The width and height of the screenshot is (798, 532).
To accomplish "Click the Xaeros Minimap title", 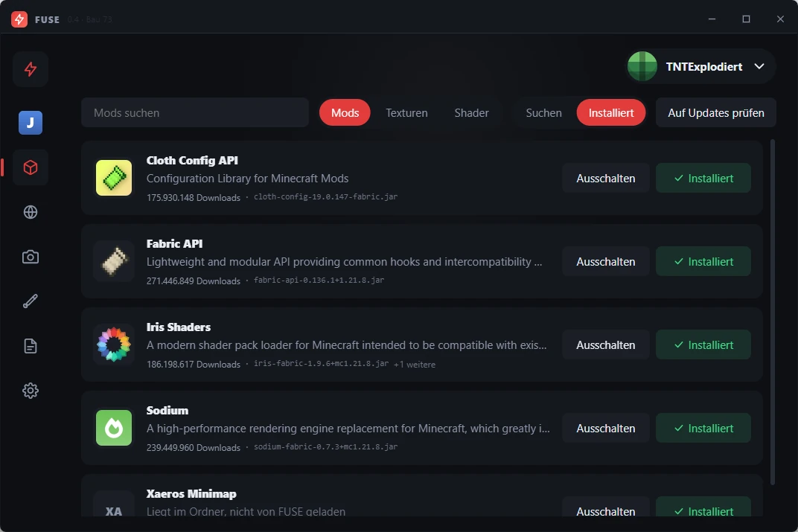I will click(x=191, y=494).
